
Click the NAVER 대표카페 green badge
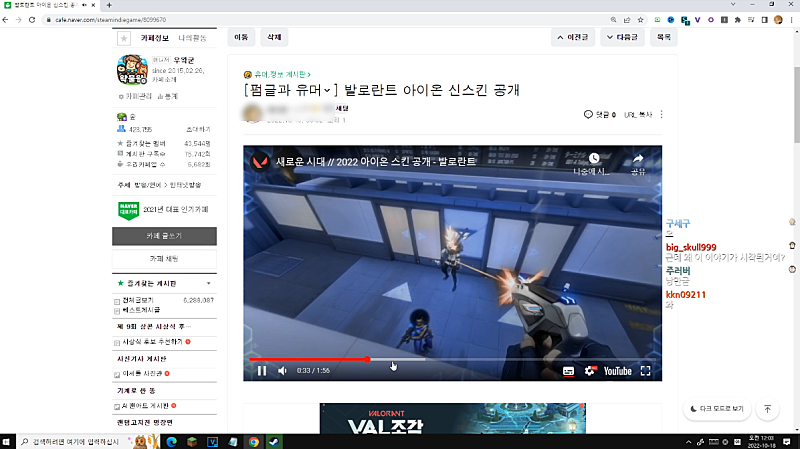click(x=129, y=210)
